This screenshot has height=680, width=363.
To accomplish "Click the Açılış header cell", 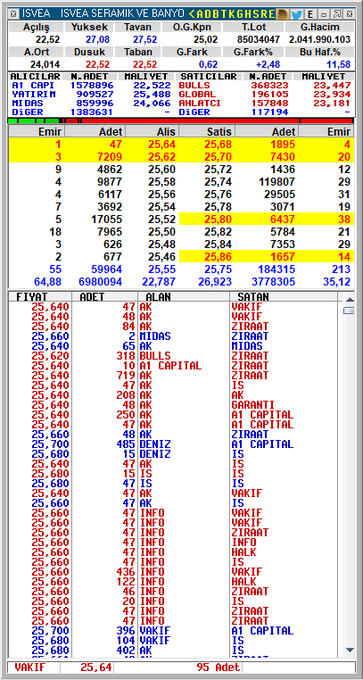I will pyautogui.click(x=36, y=27).
